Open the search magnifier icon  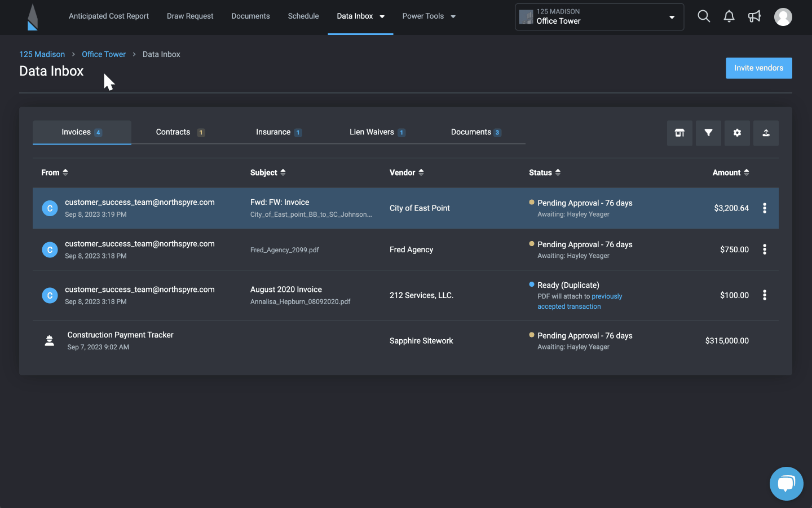click(x=704, y=16)
